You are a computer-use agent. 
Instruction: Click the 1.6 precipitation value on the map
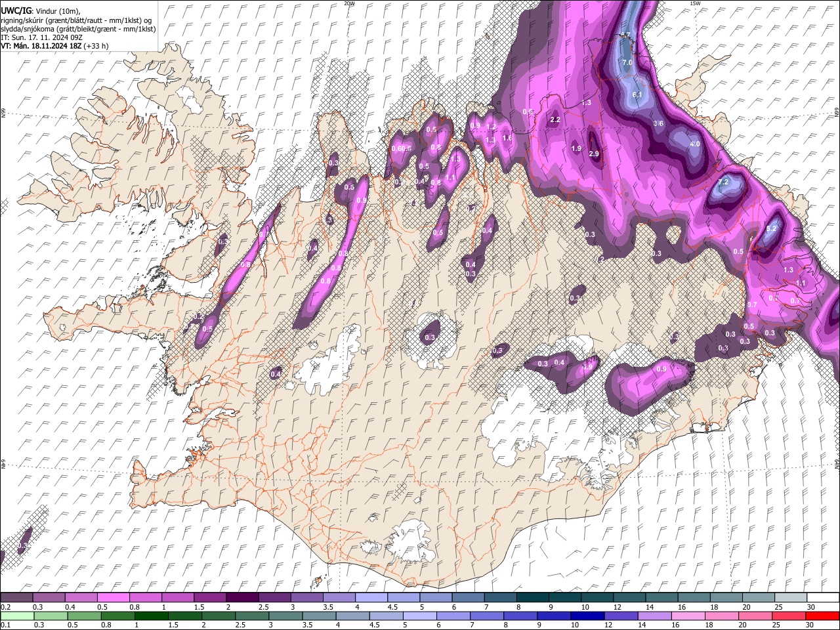coord(507,138)
